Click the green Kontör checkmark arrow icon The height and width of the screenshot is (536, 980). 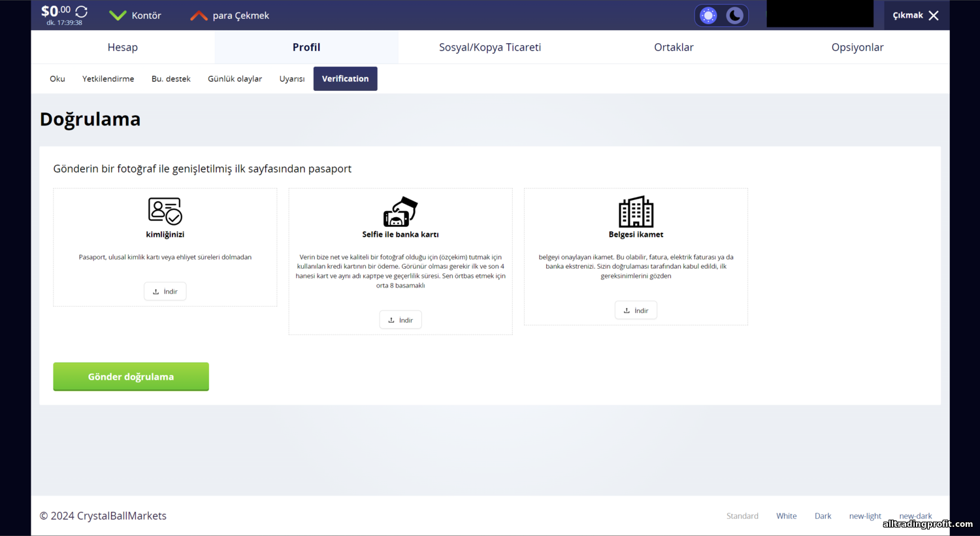118,15
